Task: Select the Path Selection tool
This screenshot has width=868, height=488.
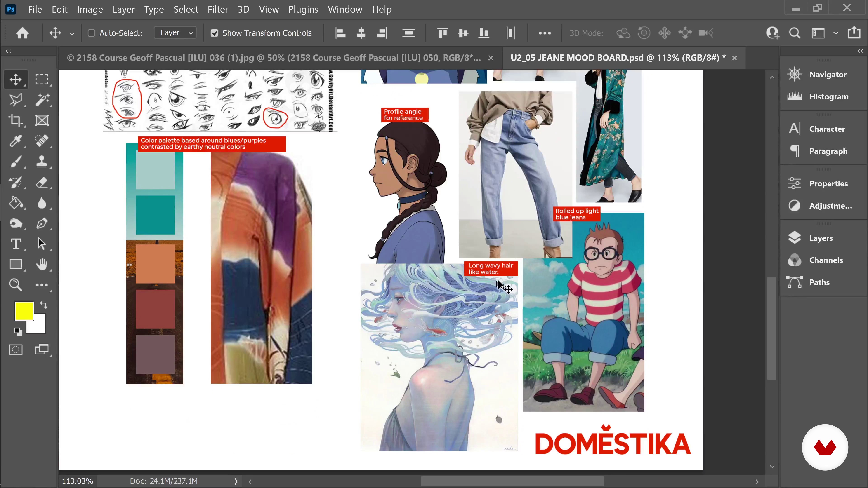Action: (42, 244)
